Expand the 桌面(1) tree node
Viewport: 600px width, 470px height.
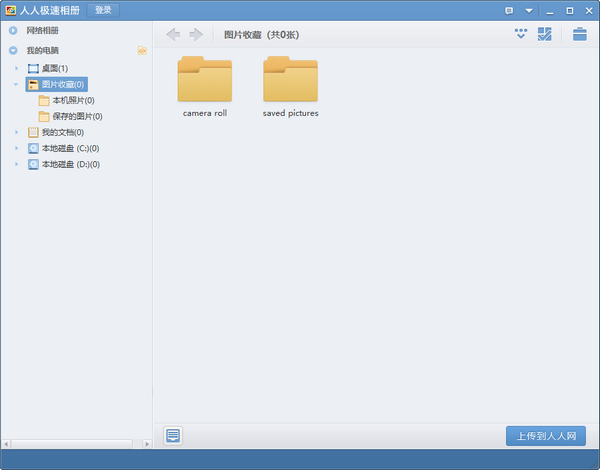(17, 68)
